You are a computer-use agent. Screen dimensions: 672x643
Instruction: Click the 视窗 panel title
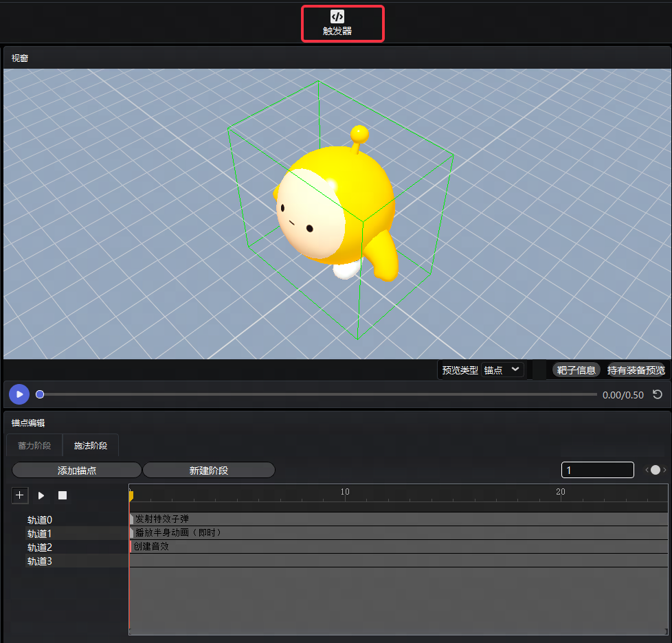point(20,58)
